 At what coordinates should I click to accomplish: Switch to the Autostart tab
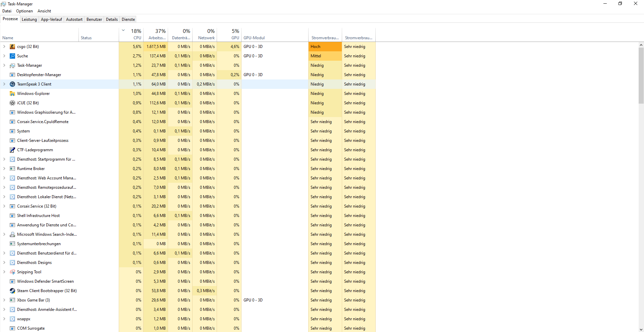click(x=74, y=19)
